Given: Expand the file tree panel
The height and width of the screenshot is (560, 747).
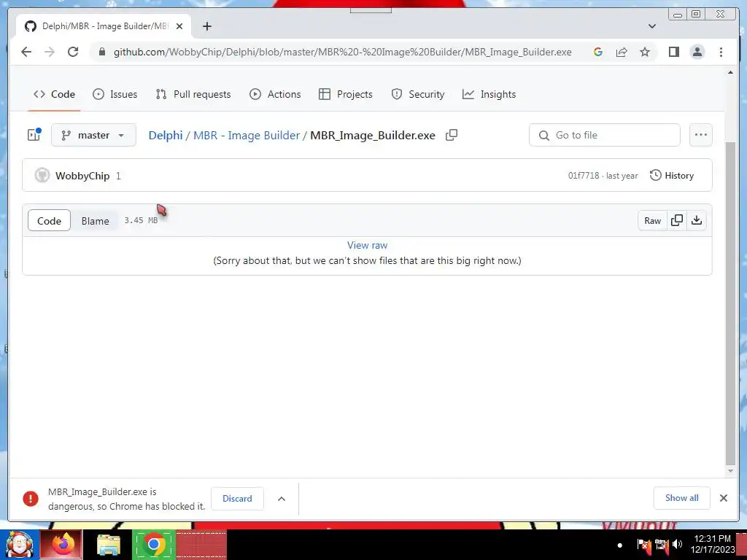Looking at the screenshot, I should coord(34,135).
